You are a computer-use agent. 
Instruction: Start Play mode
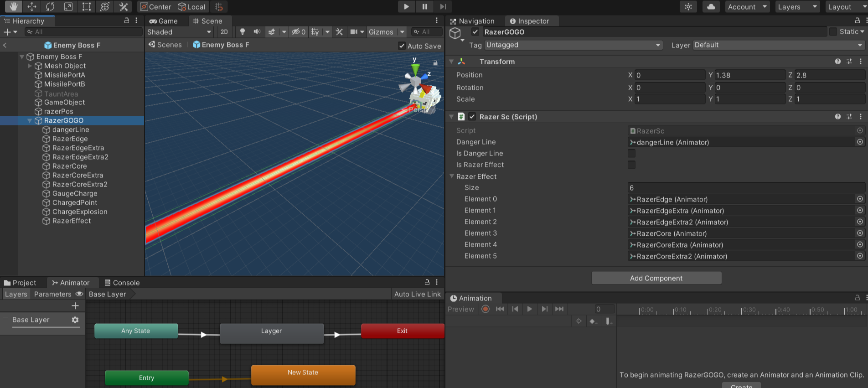tap(406, 6)
